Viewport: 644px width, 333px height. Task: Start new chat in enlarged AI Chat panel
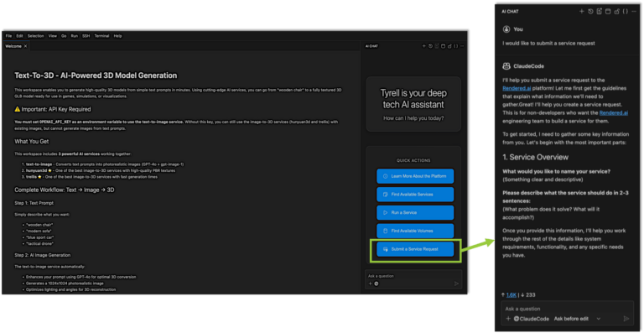click(582, 12)
